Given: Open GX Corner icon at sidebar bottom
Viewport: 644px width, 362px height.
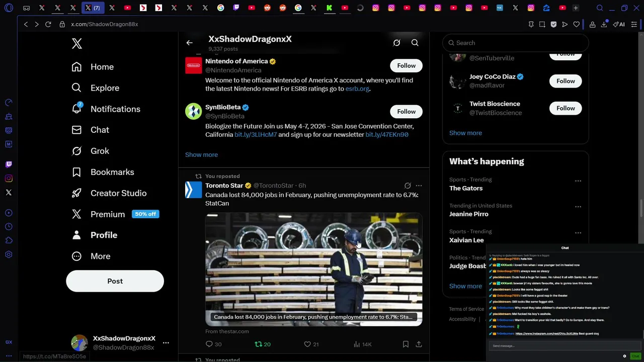Looking at the screenshot, I should click(9, 342).
